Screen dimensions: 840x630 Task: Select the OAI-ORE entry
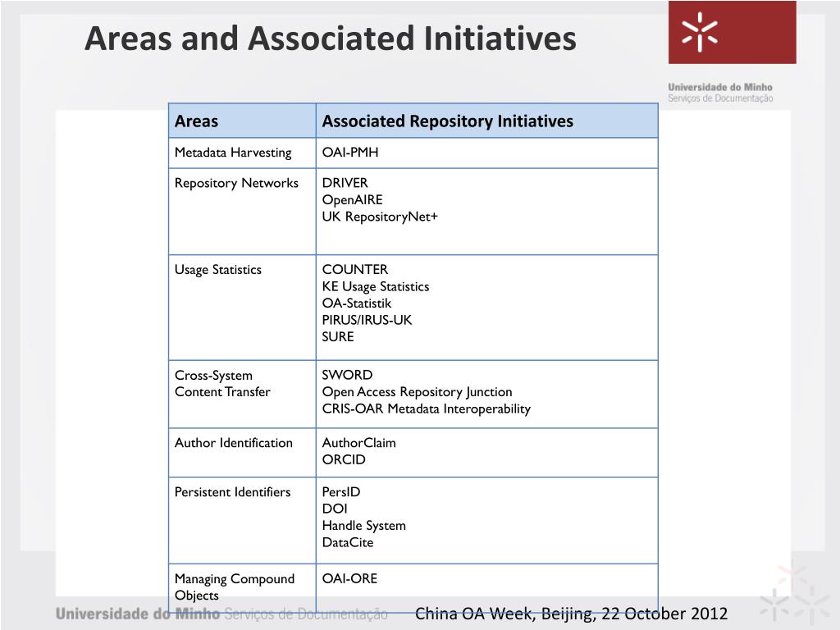349,578
